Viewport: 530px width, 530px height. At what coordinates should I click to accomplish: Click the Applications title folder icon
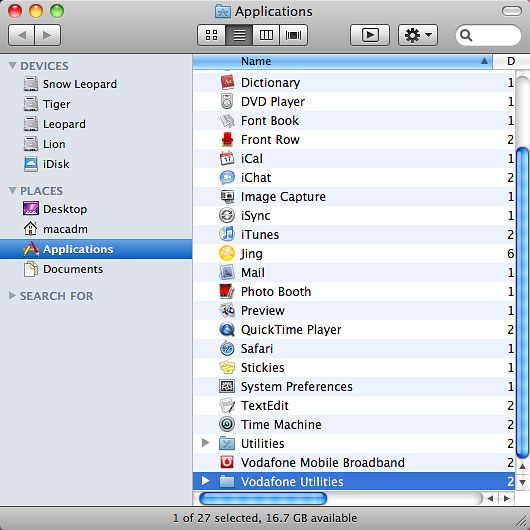[223, 11]
